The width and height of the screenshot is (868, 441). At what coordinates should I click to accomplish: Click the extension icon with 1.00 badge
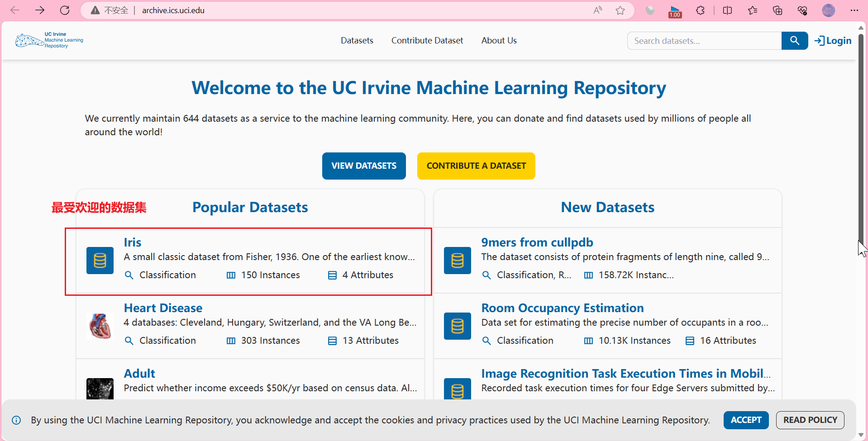[x=675, y=11]
